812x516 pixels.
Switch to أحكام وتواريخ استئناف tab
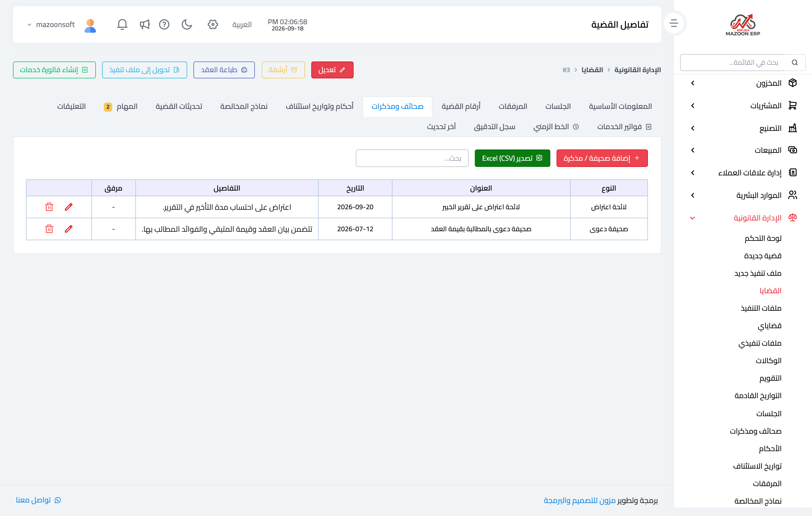(319, 106)
